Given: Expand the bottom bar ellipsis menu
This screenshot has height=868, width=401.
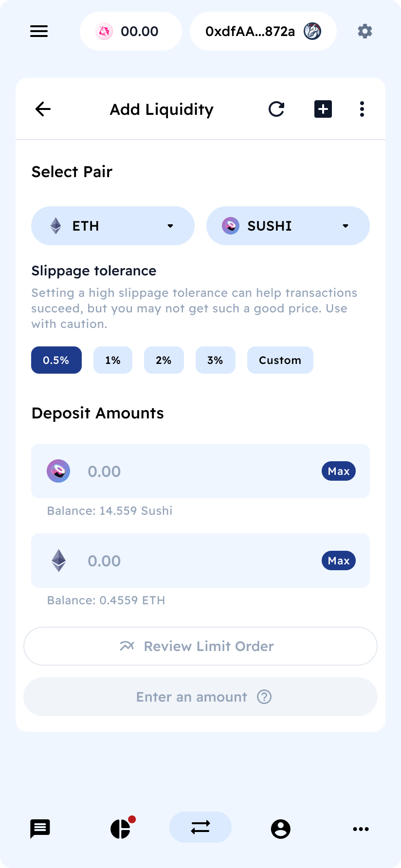Looking at the screenshot, I should 361,828.
